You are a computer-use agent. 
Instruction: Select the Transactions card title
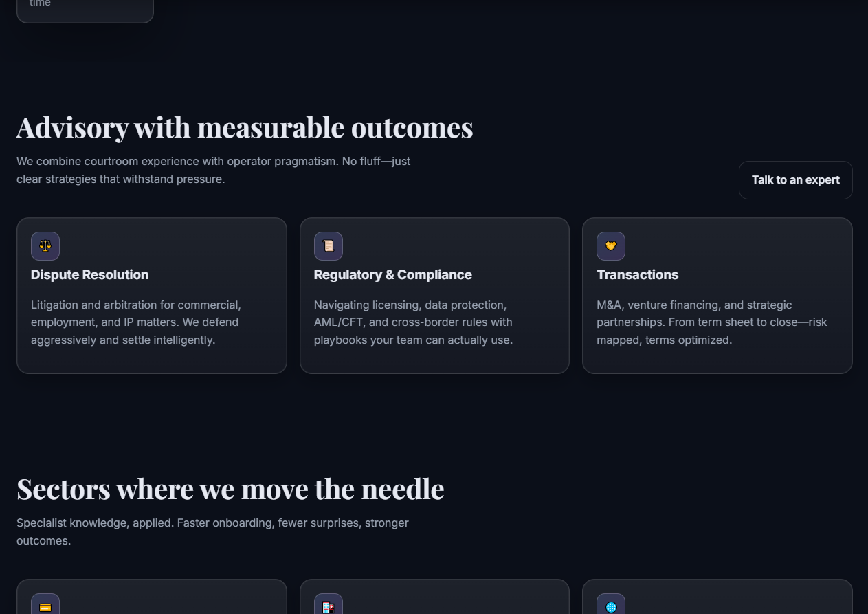638,275
